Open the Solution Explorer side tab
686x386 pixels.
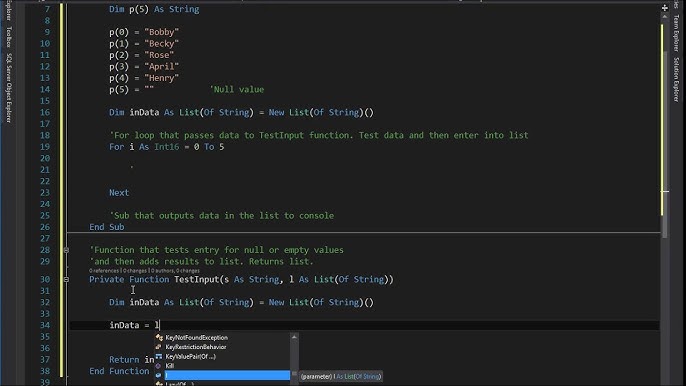pyautogui.click(x=676, y=79)
